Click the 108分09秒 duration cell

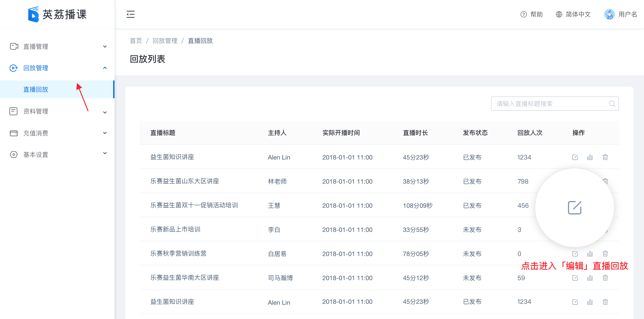click(x=417, y=206)
